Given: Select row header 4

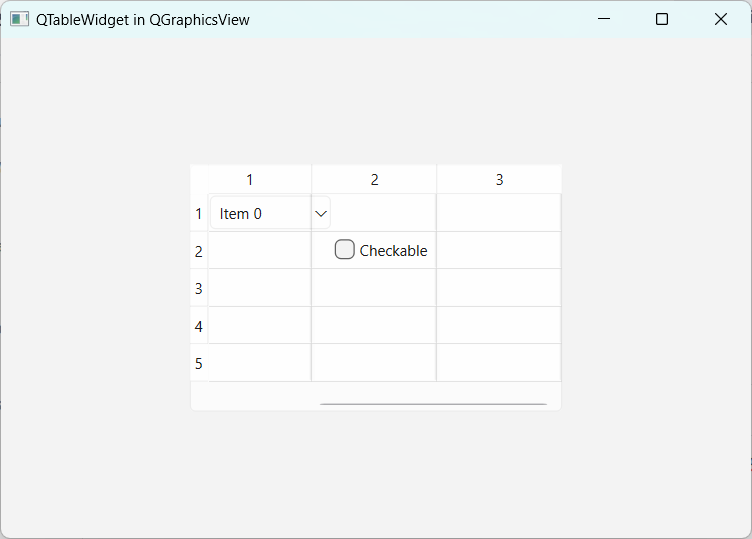Looking at the screenshot, I should [x=199, y=326].
